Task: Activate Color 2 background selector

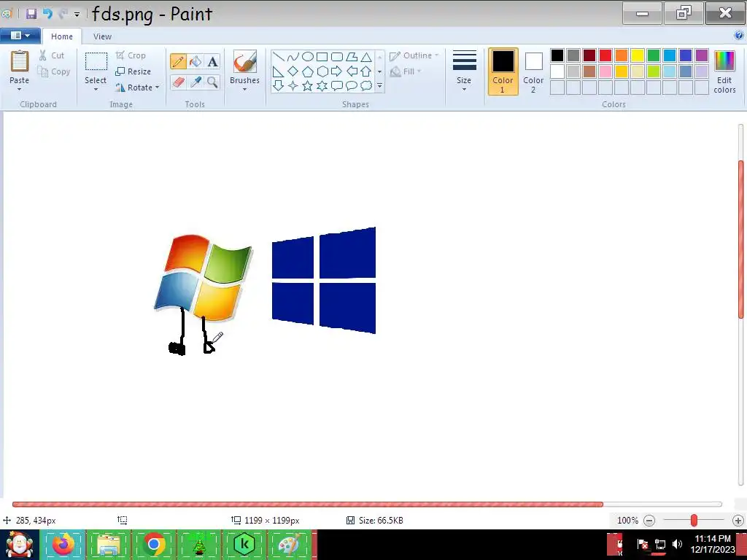Action: point(533,71)
